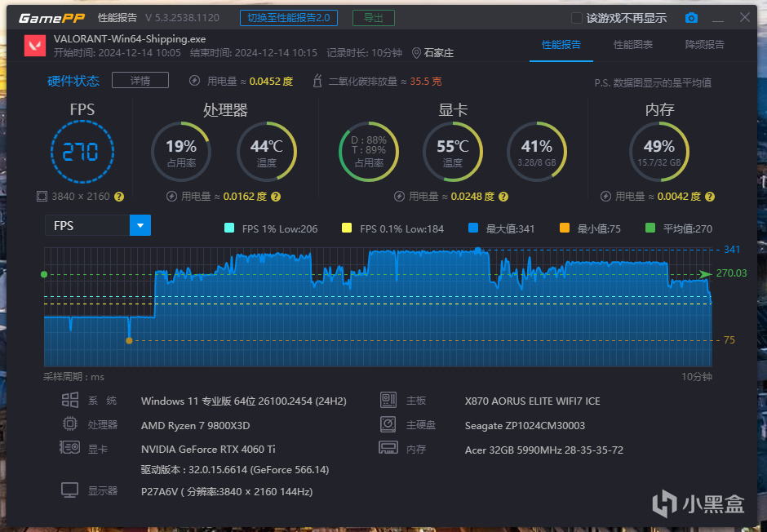Click the CPU usage 19% gauge
This screenshot has height=532, width=767.
[x=181, y=152]
